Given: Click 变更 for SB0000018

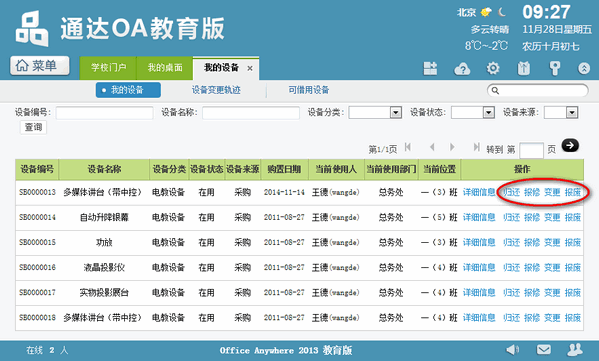Looking at the screenshot, I should pyautogui.click(x=552, y=317).
